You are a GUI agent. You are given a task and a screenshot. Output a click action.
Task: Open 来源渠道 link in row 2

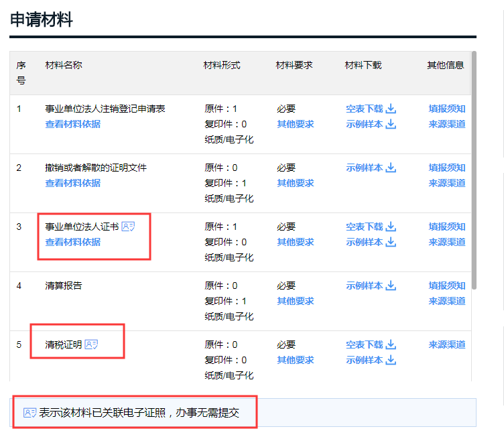coord(446,183)
